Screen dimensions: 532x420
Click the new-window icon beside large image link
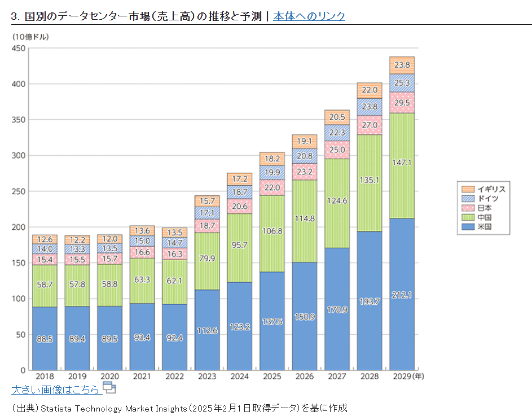point(109,388)
